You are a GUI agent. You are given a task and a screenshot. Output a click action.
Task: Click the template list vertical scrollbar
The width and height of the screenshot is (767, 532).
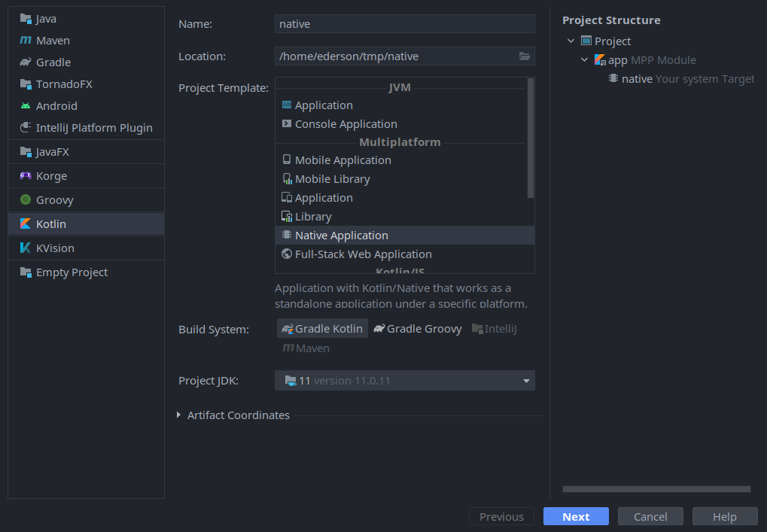click(530, 138)
